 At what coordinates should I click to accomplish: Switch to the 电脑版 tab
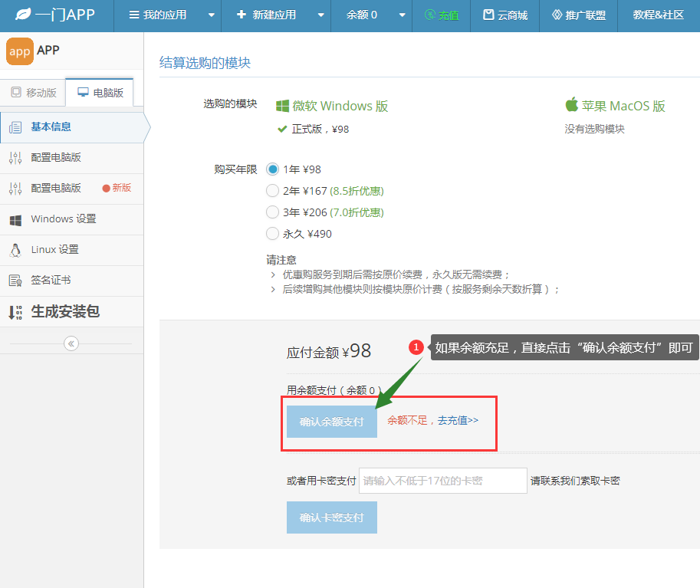pyautogui.click(x=100, y=93)
